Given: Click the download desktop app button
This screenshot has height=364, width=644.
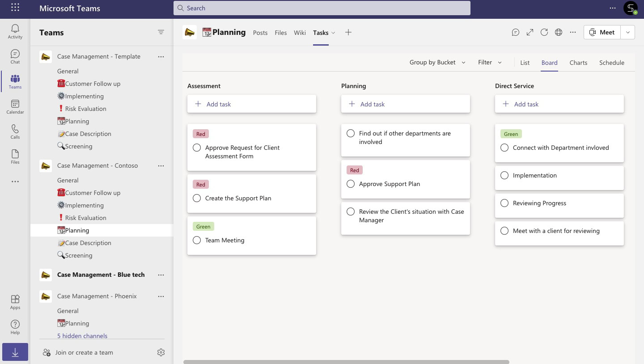Looking at the screenshot, I should click(15, 352).
